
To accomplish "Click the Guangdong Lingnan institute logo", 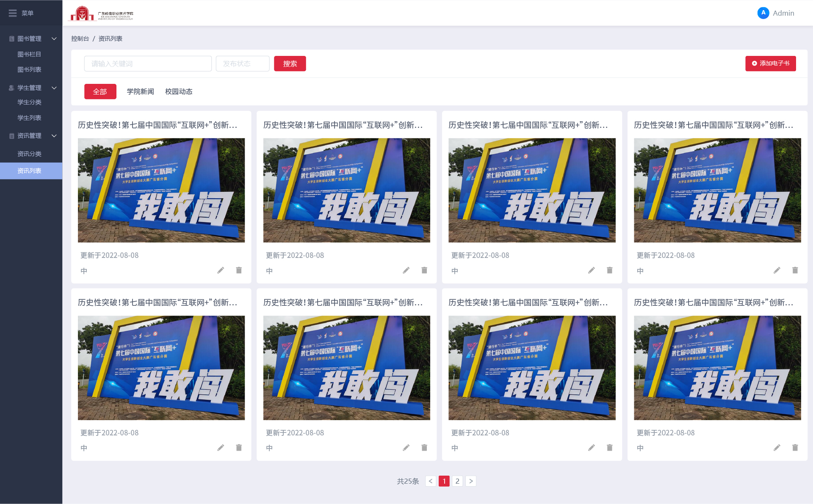I will pyautogui.click(x=101, y=14).
